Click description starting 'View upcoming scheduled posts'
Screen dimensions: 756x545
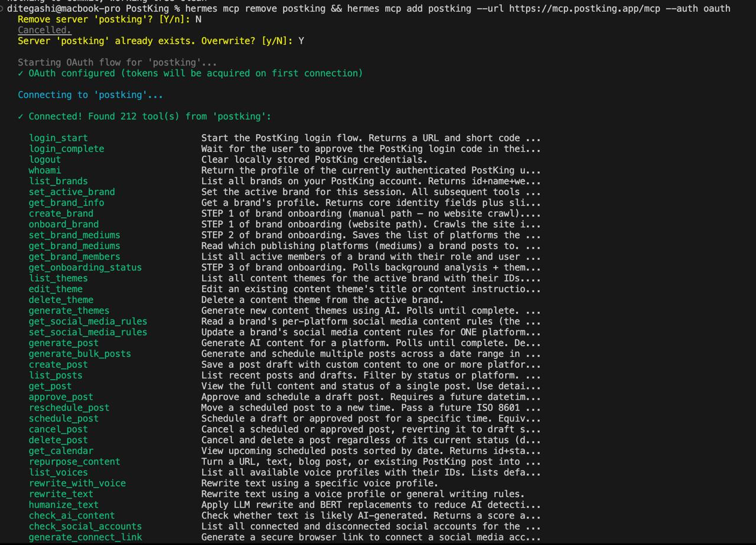tap(371, 451)
